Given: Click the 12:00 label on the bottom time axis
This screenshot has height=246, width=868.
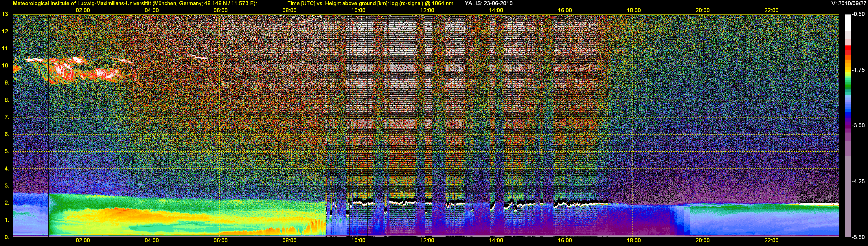Looking at the screenshot, I should click(x=427, y=240).
